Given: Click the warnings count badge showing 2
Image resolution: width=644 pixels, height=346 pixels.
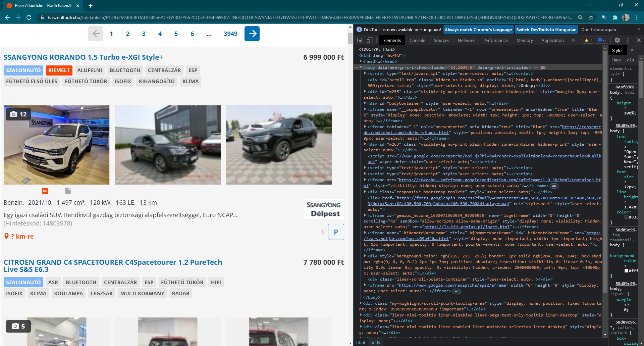Looking at the screenshot, I should (588, 40).
